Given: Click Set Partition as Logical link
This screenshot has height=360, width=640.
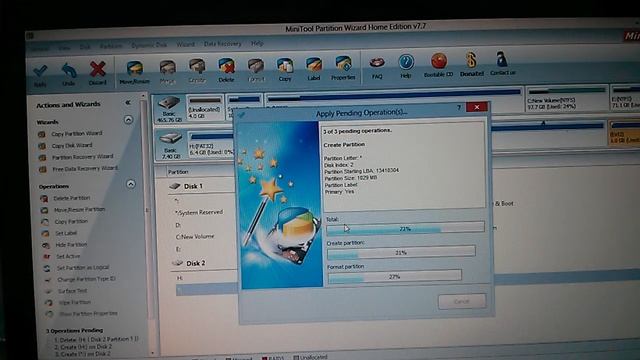Looking at the screenshot, I should (83, 268).
